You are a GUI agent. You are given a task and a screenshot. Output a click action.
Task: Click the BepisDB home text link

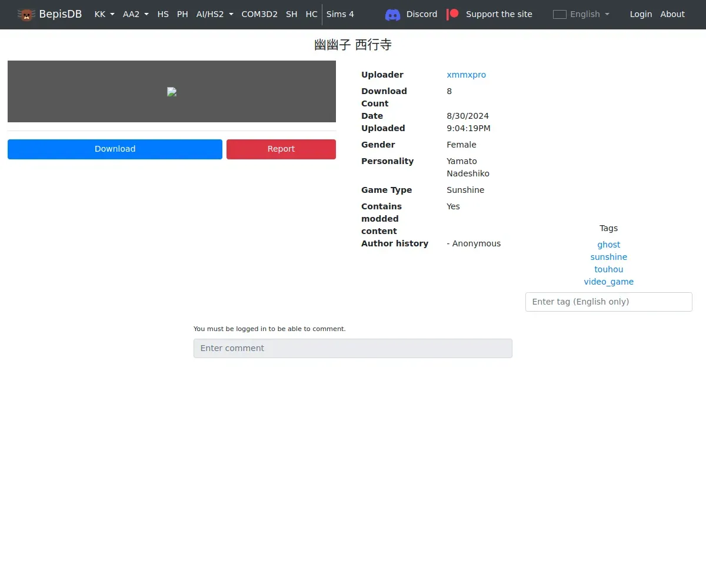(x=61, y=14)
